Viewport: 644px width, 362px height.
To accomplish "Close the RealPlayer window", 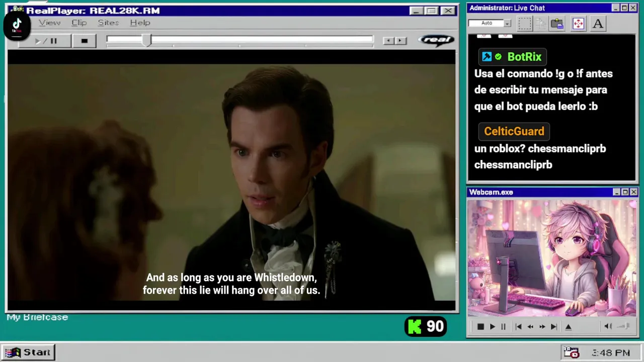I will (x=448, y=11).
